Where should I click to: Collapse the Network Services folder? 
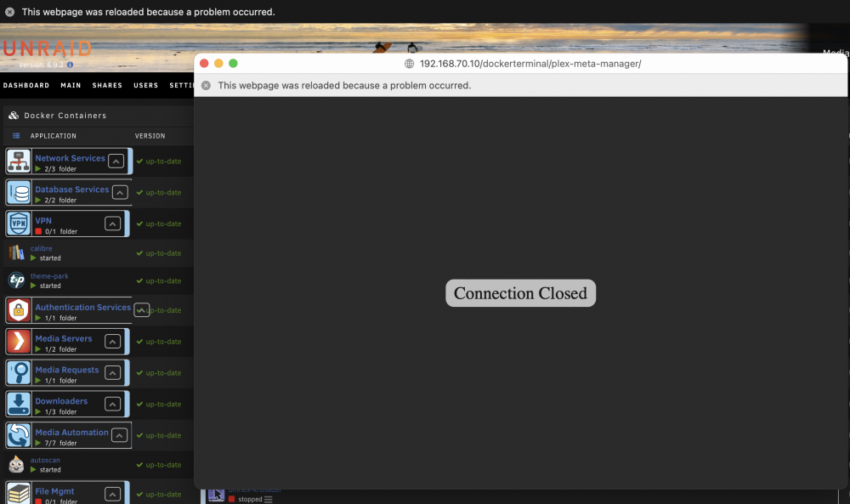tap(116, 161)
